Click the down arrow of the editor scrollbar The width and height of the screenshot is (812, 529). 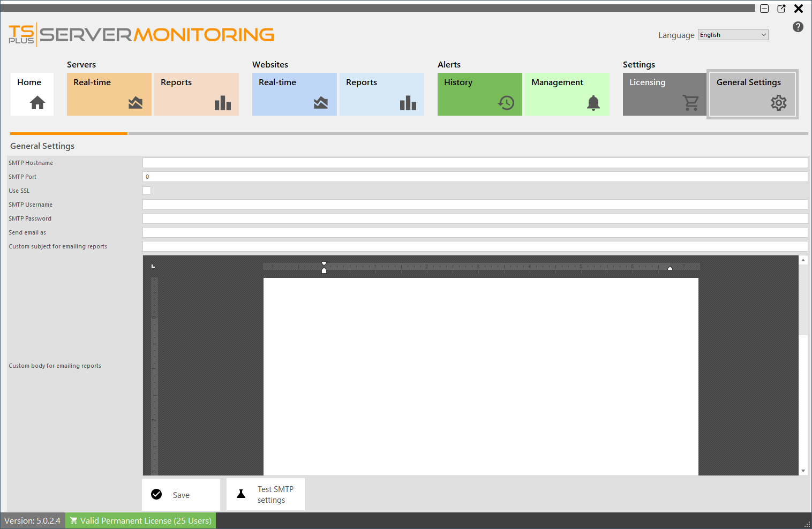click(803, 471)
